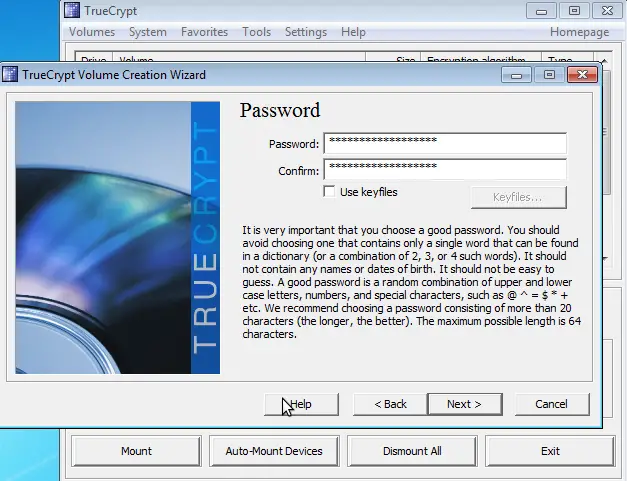The height and width of the screenshot is (481, 627).
Task: Click Mount in the TrueCrypt window
Action: point(136,451)
